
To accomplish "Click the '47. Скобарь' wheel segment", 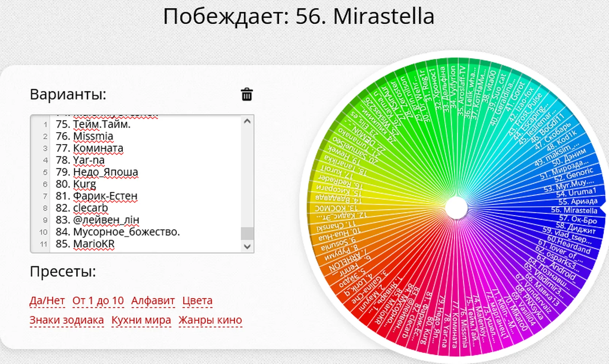I will pyautogui.click(x=552, y=136).
